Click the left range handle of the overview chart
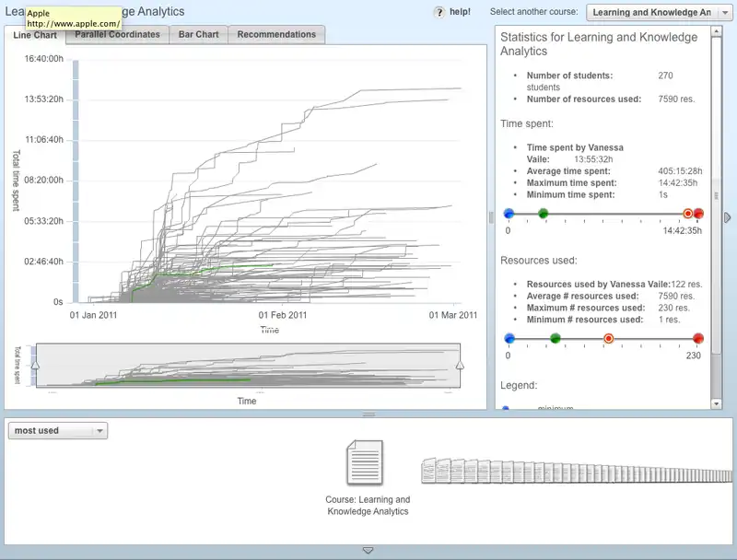The height and width of the screenshot is (560, 737). pos(35,367)
